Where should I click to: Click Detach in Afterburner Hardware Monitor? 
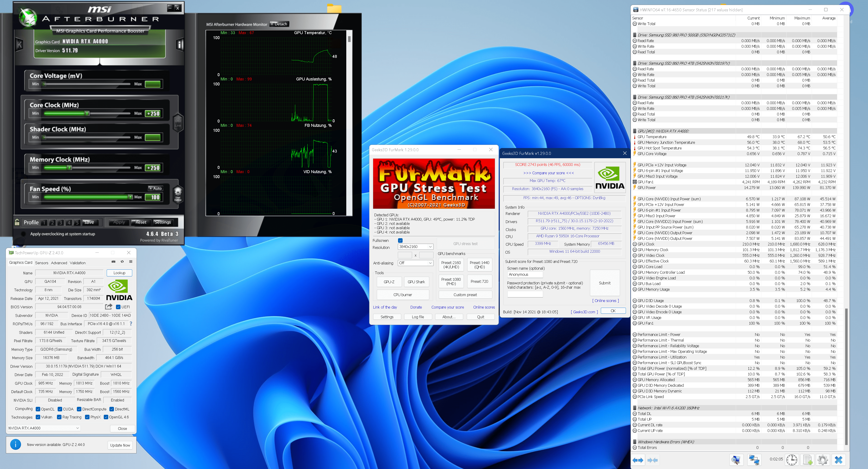[279, 24]
